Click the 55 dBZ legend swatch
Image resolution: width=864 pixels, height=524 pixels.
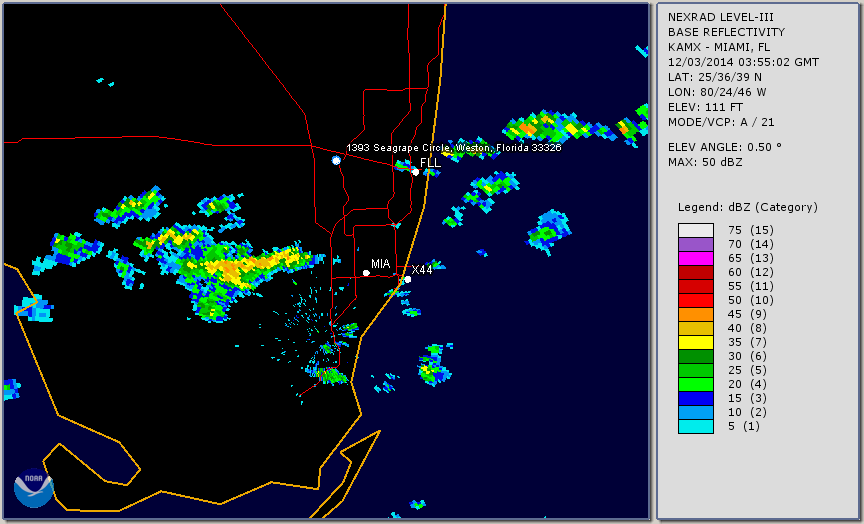695,286
